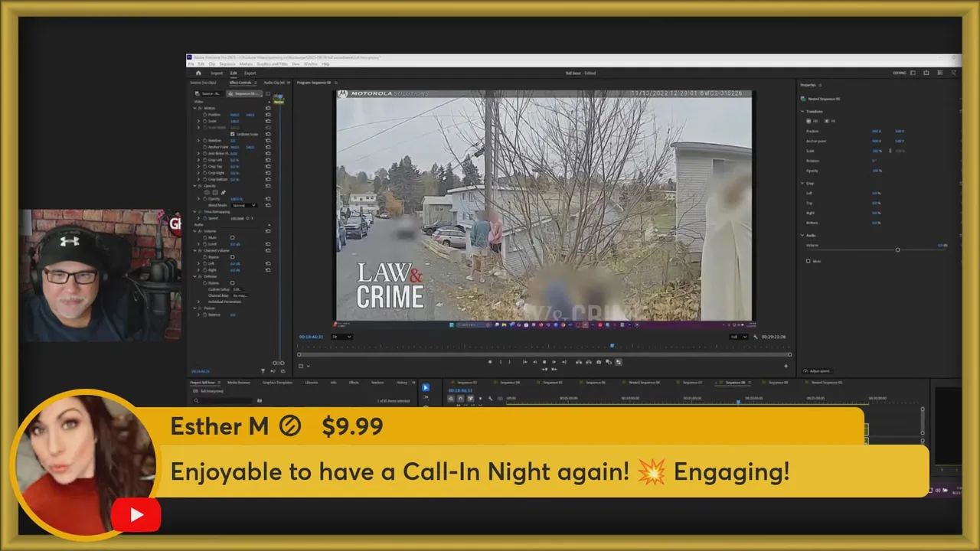Viewport: 980px width, 551px height.
Task: Export a frame with the camera icon
Action: pyautogui.click(x=599, y=362)
